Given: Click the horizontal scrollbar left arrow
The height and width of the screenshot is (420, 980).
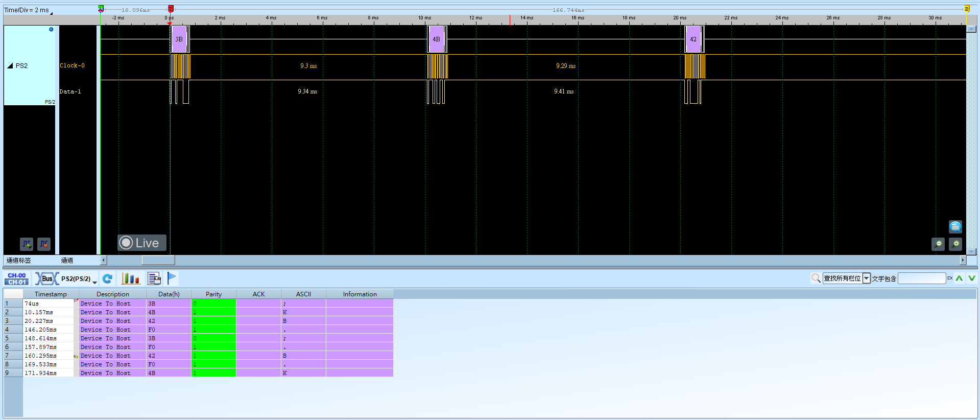Looking at the screenshot, I should coord(104,260).
